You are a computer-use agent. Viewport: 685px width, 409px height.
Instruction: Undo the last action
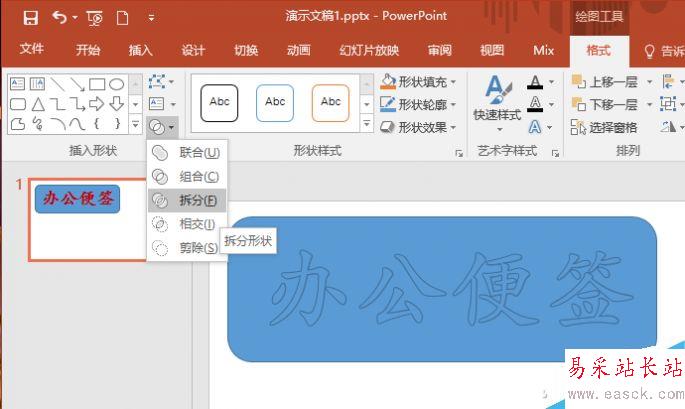click(x=59, y=17)
